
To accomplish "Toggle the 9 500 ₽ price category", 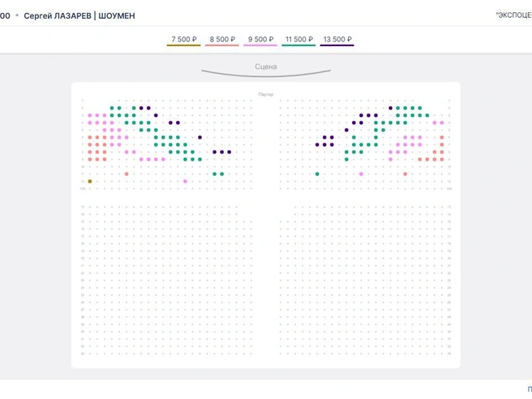I will tap(260, 40).
